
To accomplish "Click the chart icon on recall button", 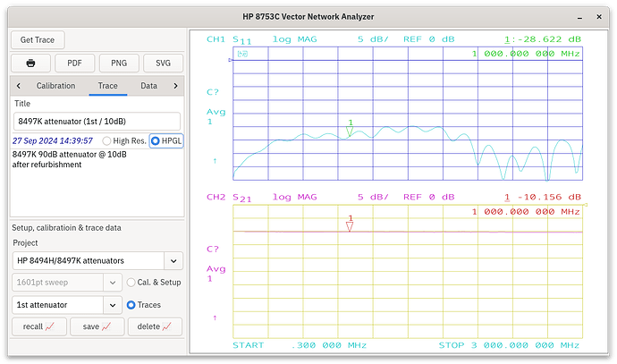I will (x=49, y=326).
